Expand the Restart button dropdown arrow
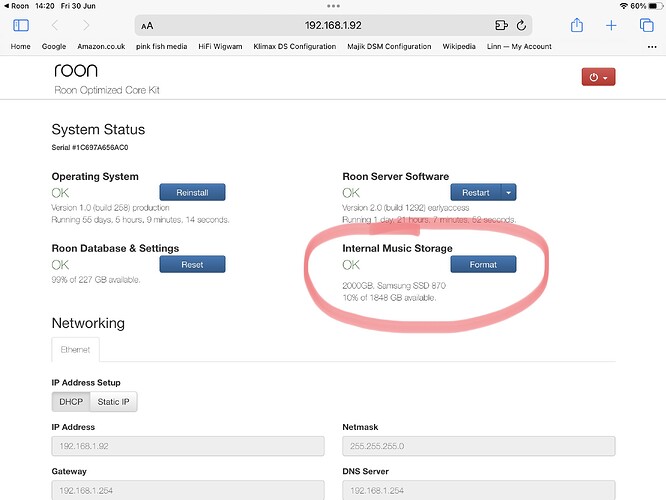The width and height of the screenshot is (666, 500). click(x=508, y=192)
